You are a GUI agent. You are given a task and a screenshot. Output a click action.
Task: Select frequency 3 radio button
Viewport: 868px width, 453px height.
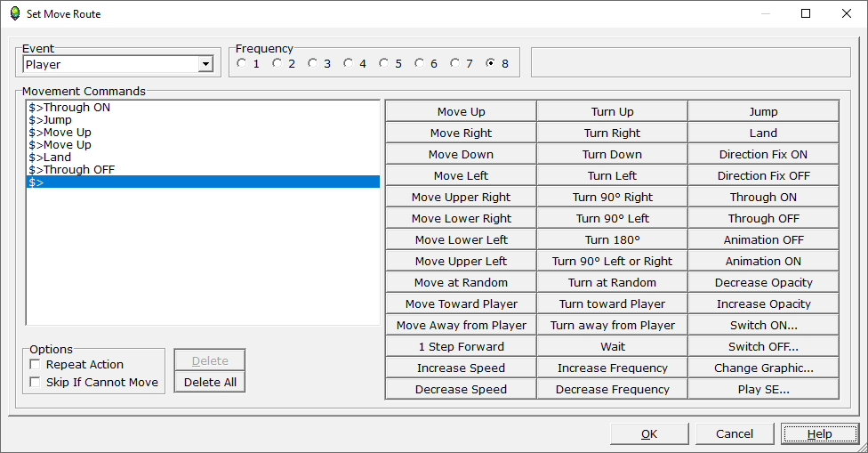[x=312, y=63]
